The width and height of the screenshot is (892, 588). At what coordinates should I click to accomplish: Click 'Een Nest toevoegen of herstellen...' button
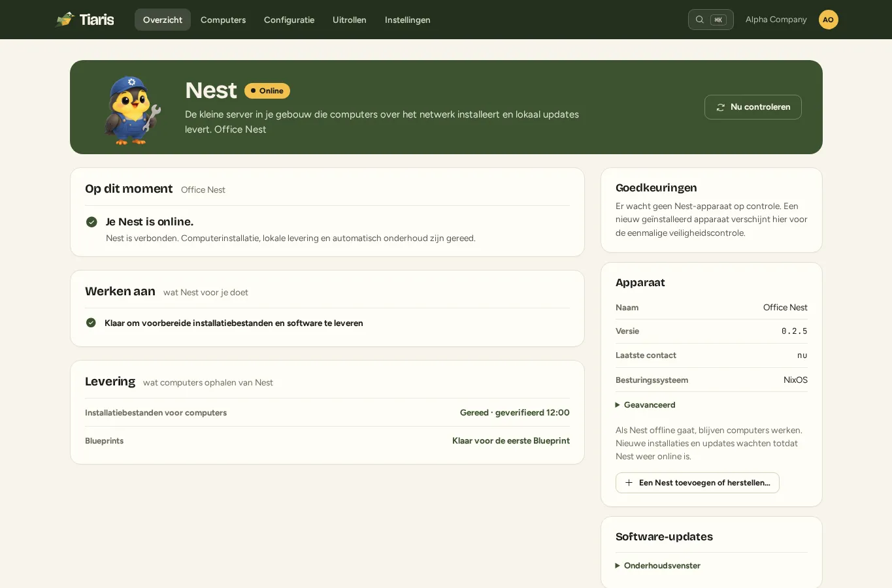pos(697,483)
